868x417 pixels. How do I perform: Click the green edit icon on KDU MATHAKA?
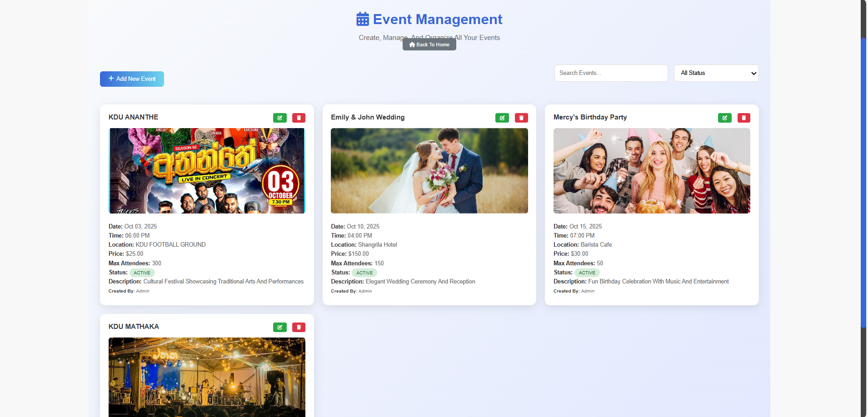pyautogui.click(x=280, y=327)
